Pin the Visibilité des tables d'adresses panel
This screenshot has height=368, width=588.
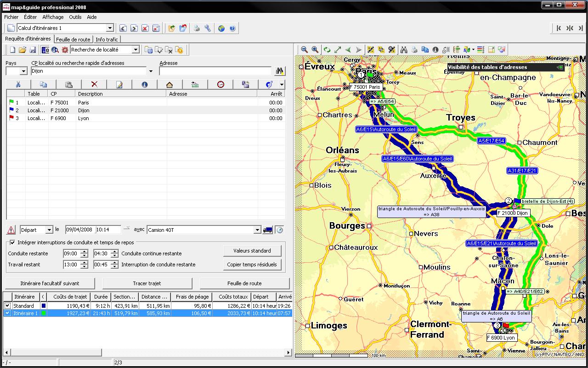click(x=560, y=67)
